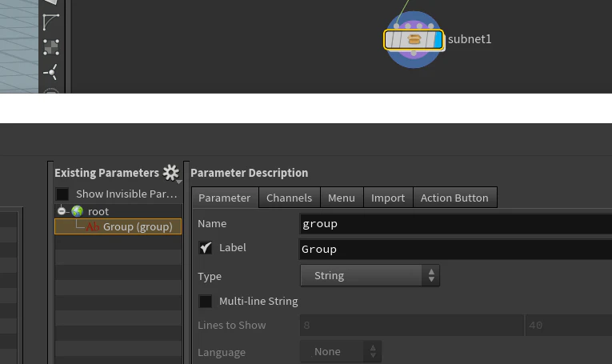Viewport: 612px width, 364px height.
Task: Click the Label field containing Group
Action: (x=455, y=250)
